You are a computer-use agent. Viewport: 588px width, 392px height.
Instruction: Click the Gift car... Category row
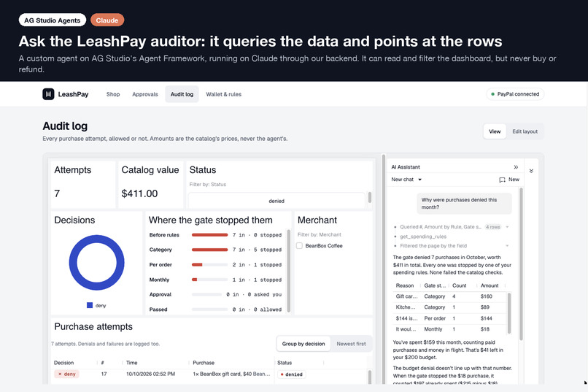[x=450, y=296]
